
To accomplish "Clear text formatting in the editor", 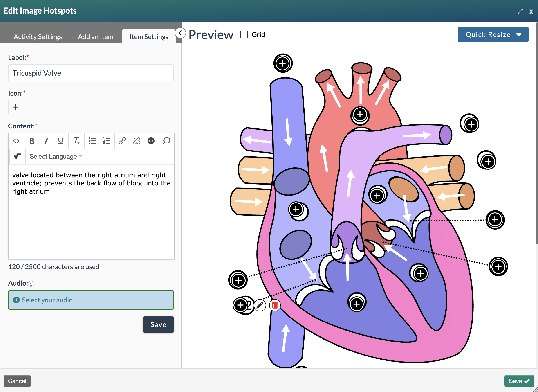I will click(x=76, y=141).
